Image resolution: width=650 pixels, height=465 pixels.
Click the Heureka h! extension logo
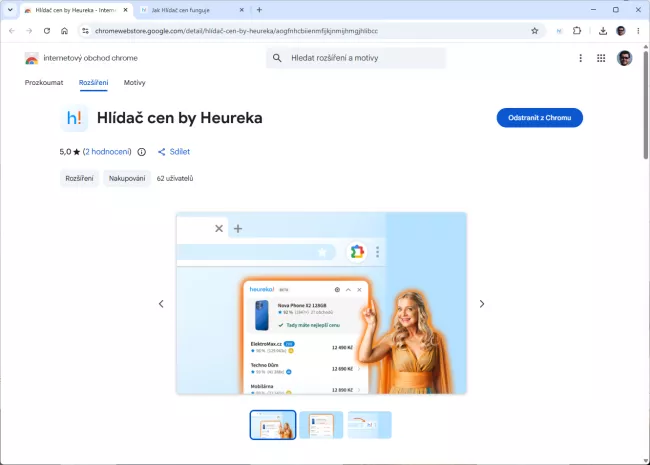pos(74,118)
